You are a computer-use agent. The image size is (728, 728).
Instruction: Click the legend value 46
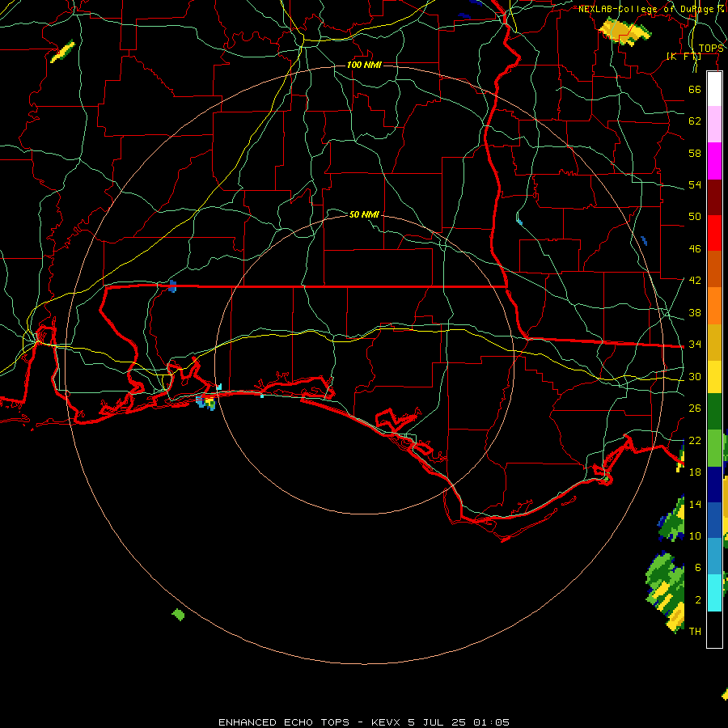[x=695, y=249]
